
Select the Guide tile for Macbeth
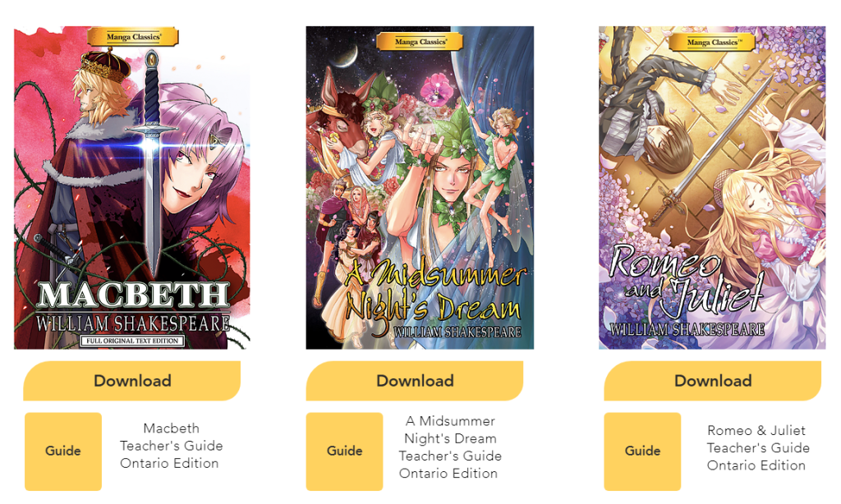pos(63,451)
